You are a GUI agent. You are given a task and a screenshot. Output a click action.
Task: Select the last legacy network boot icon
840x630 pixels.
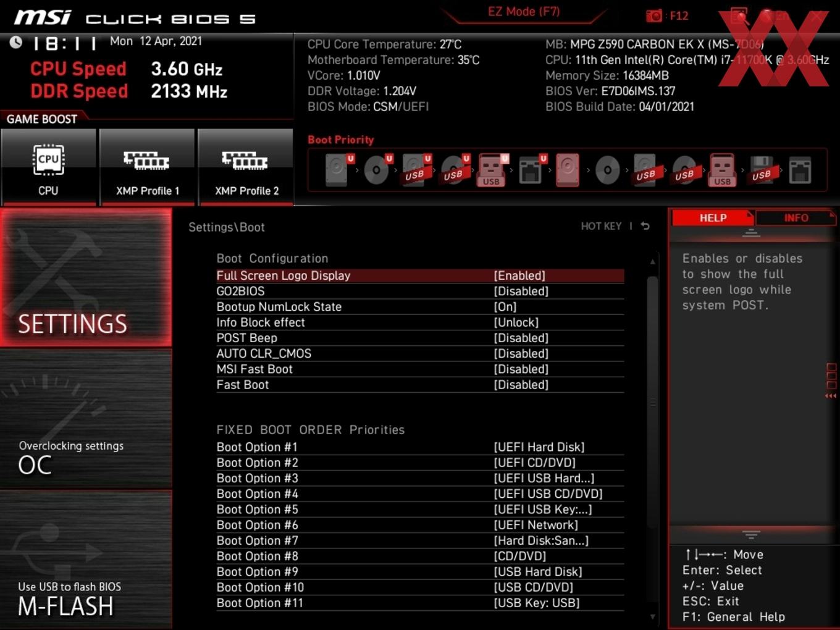[x=800, y=170]
